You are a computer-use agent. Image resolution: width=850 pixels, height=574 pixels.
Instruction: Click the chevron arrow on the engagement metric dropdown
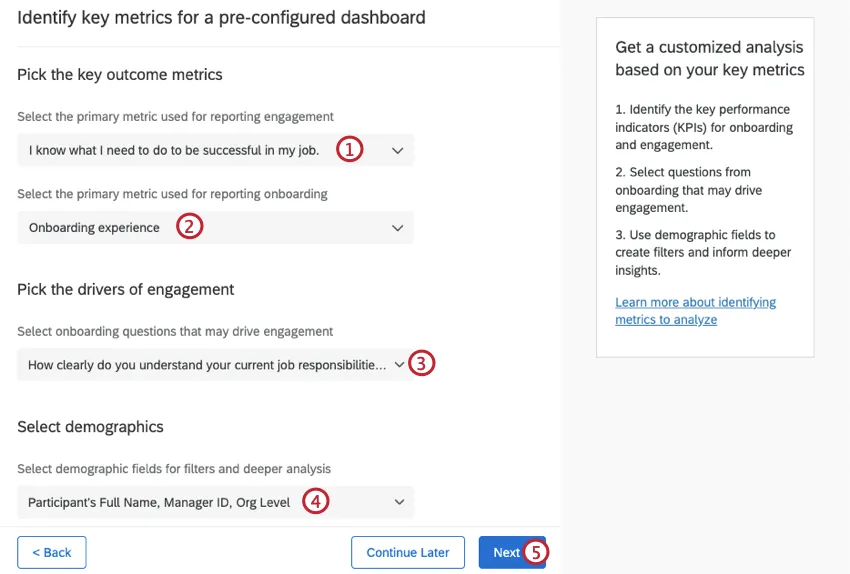[x=398, y=151]
